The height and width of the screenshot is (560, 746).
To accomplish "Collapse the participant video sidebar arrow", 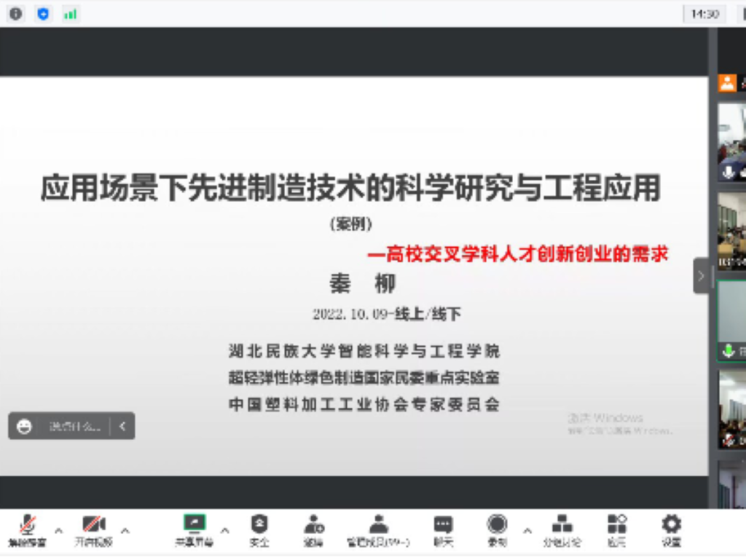I will click(701, 276).
